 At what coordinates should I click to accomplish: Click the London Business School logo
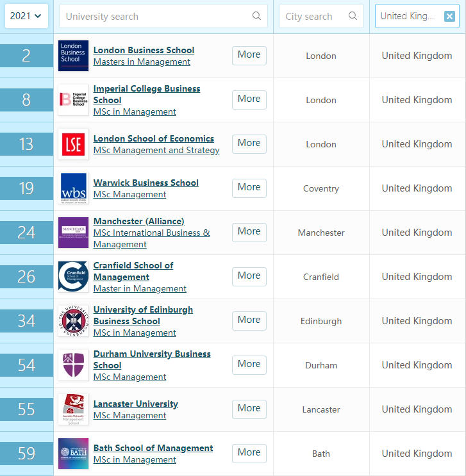tap(73, 56)
